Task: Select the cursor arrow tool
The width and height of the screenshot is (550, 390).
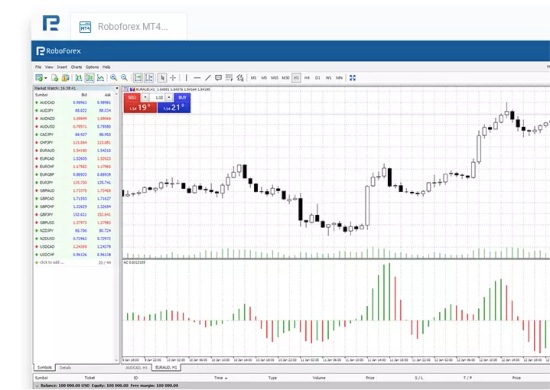Action: pyautogui.click(x=162, y=78)
